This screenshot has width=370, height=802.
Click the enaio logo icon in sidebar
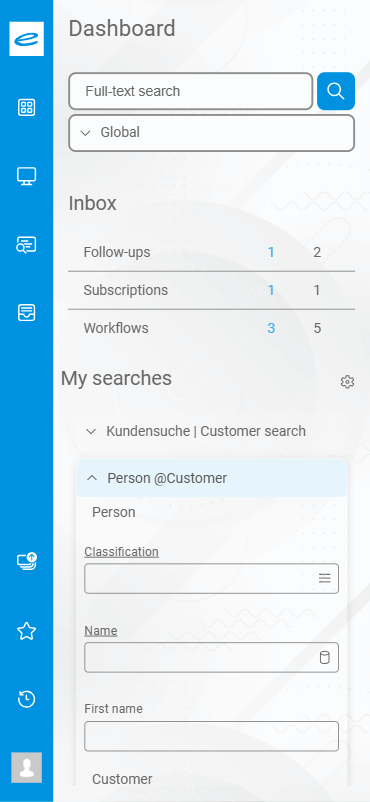27,39
